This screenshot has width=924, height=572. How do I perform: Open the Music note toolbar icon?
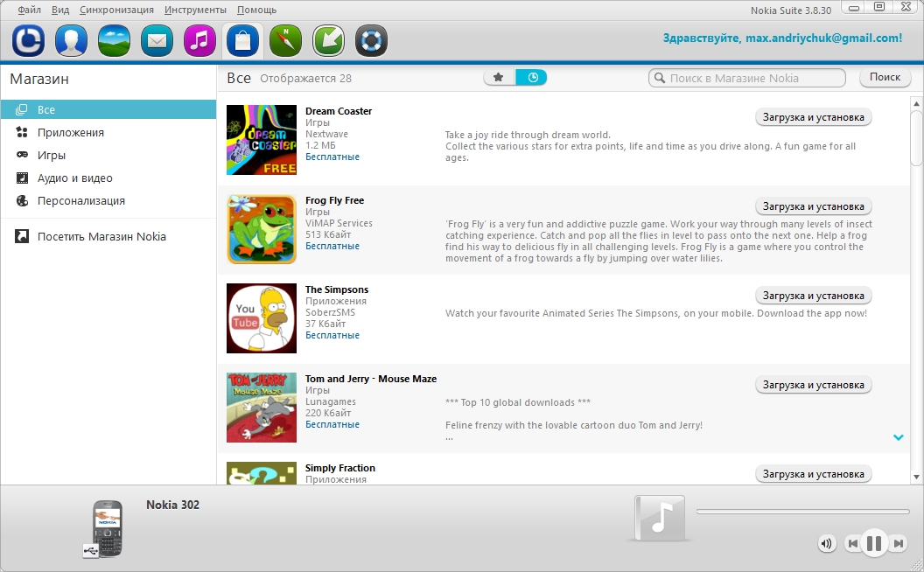click(199, 40)
